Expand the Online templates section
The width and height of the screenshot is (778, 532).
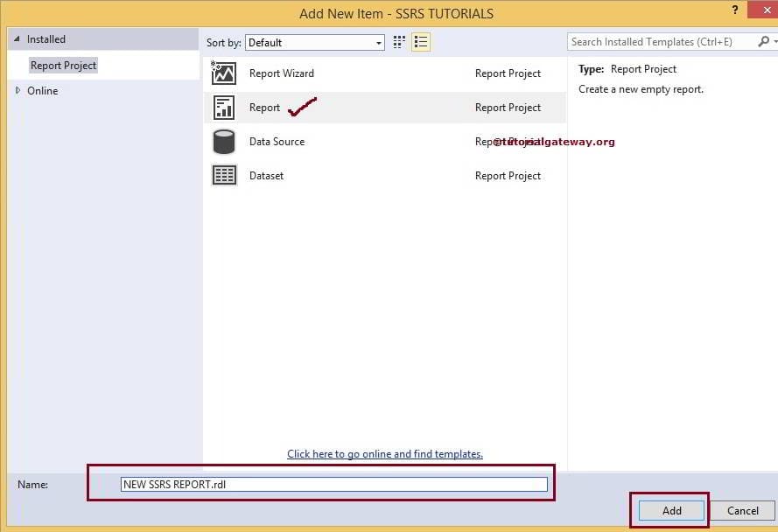(x=16, y=90)
